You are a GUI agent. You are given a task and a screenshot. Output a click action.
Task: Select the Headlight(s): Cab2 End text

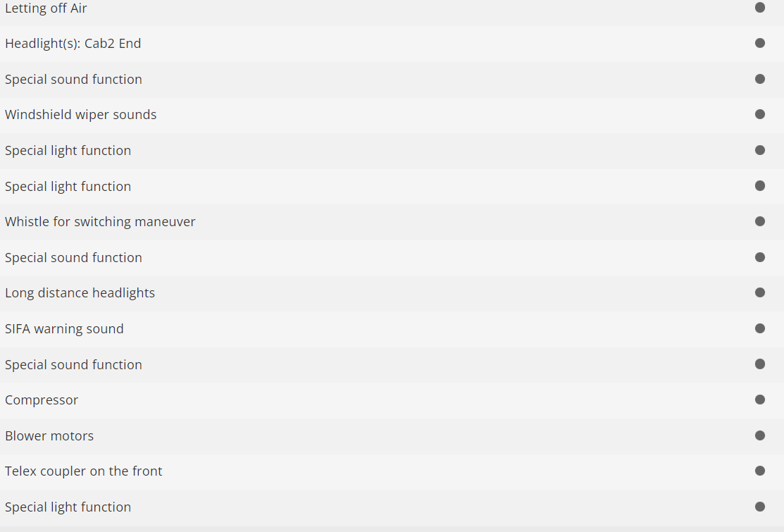pyautogui.click(x=73, y=44)
